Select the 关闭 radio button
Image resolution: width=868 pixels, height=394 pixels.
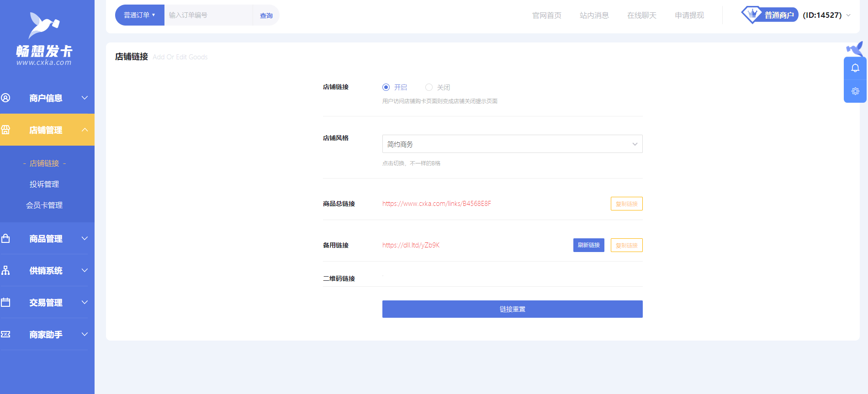429,87
